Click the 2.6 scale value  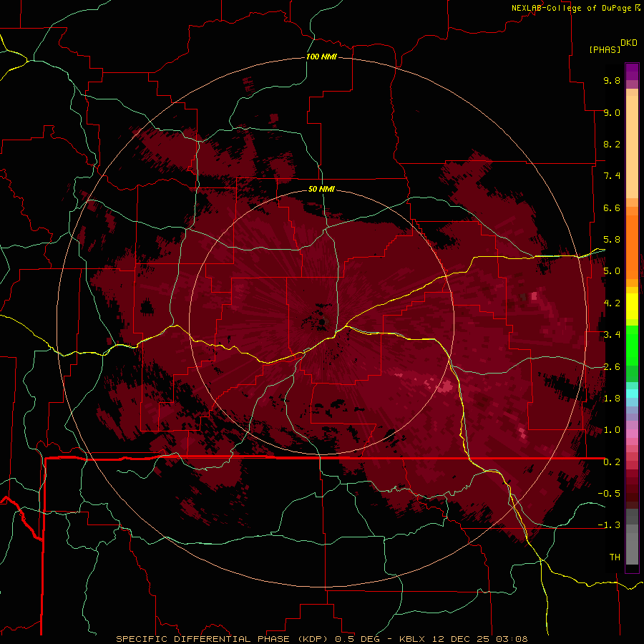tap(612, 367)
